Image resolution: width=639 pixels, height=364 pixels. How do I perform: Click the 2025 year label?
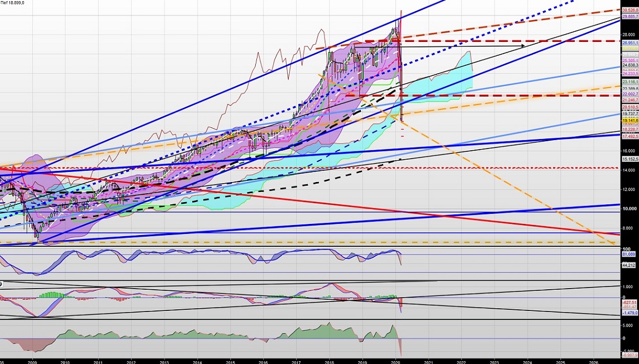[x=561, y=362]
